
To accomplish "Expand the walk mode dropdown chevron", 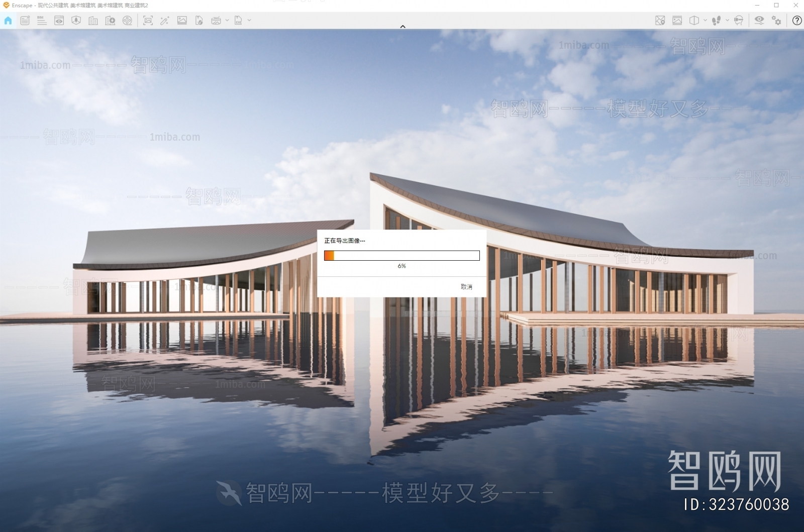I will click(727, 21).
